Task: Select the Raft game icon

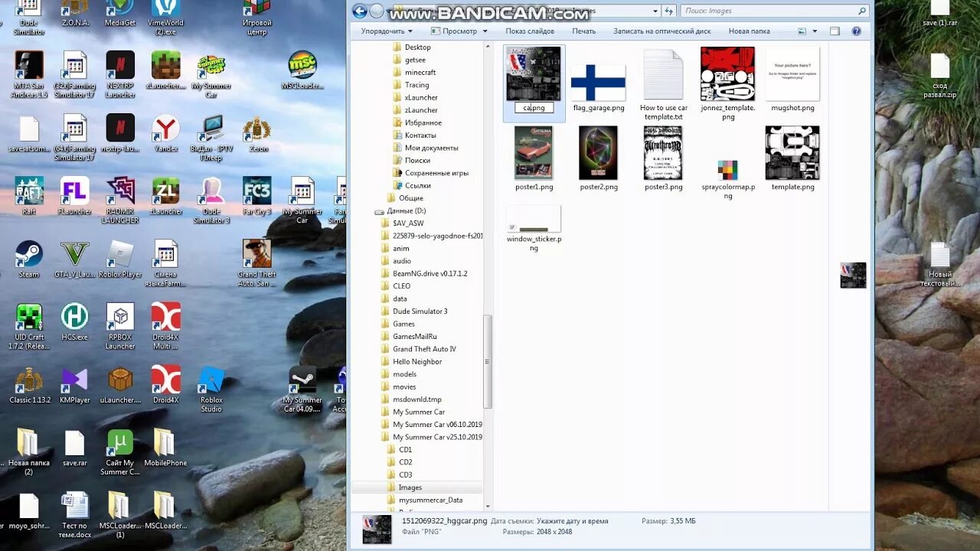Action: click(28, 196)
